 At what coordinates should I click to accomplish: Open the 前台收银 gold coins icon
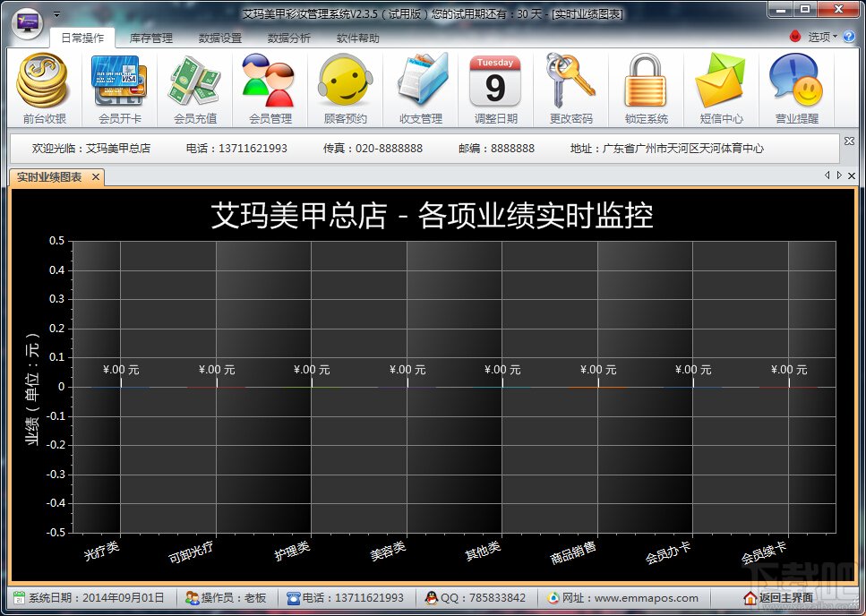click(44, 80)
